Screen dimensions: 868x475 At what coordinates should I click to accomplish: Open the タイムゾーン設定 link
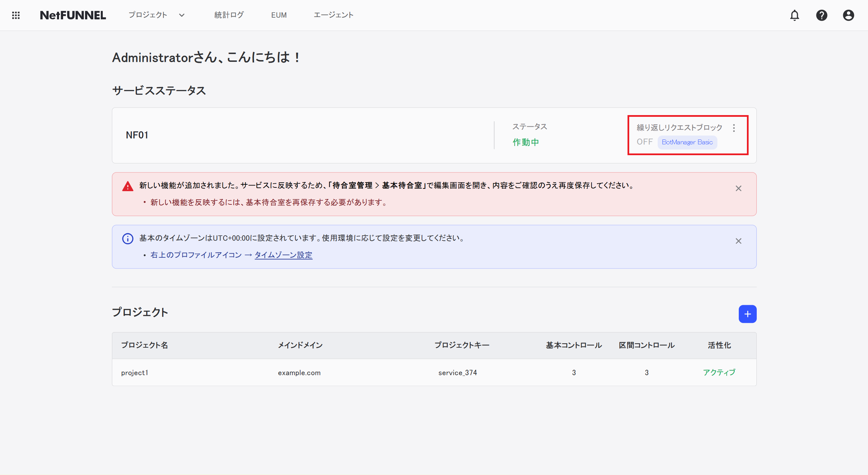[284, 255]
